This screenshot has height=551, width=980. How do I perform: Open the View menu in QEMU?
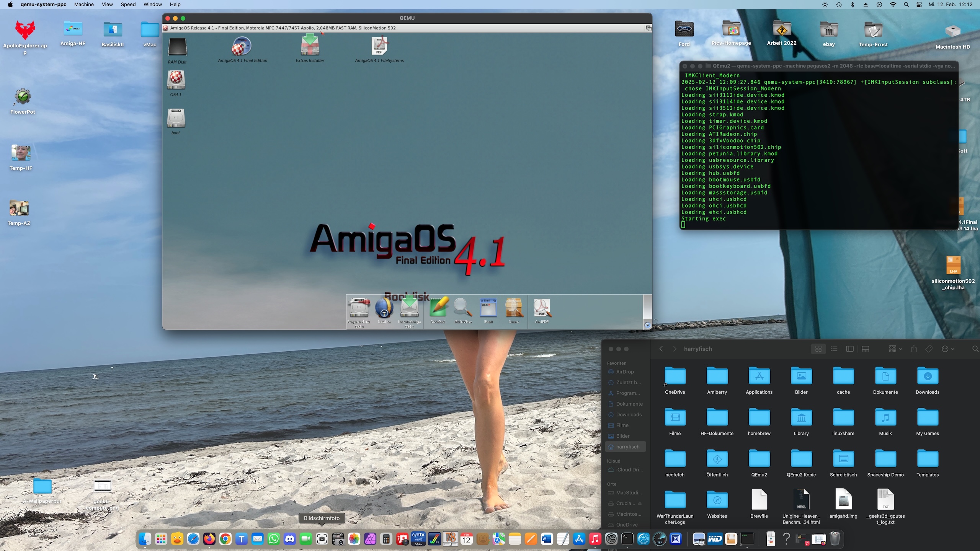pyautogui.click(x=107, y=5)
